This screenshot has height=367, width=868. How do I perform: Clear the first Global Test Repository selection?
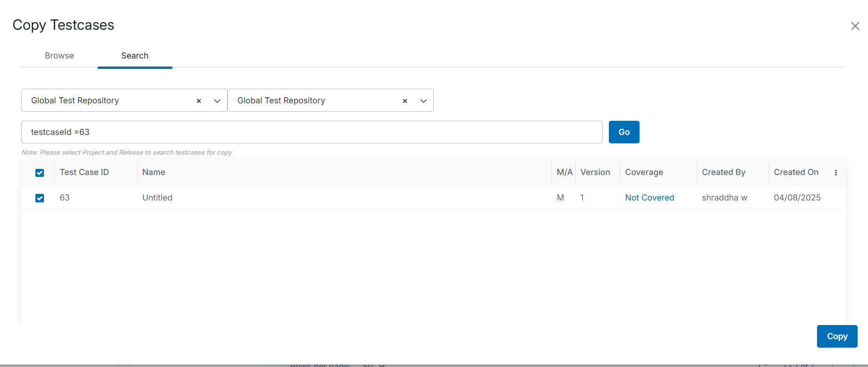pos(199,101)
